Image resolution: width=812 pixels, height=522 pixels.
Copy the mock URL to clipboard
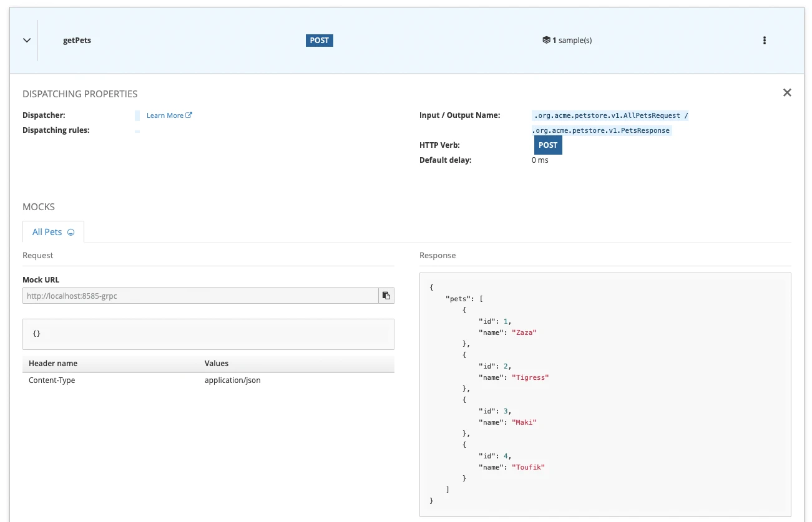(386, 296)
